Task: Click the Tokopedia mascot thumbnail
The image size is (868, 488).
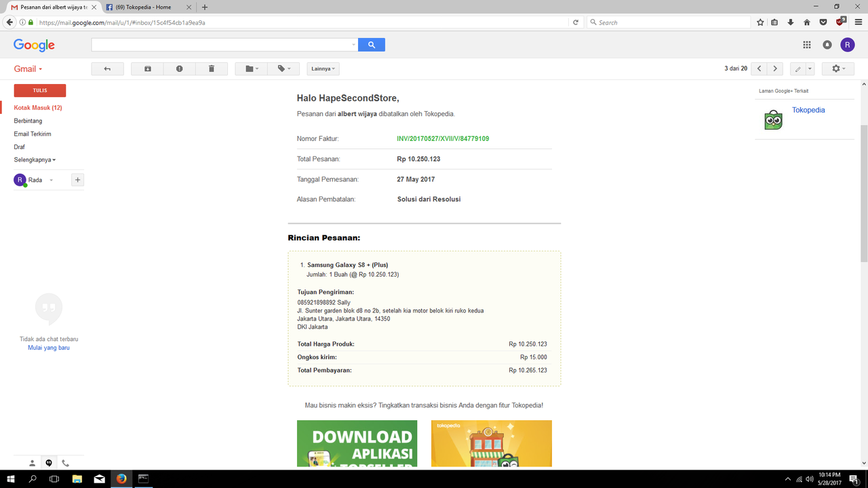Action: 773,119
